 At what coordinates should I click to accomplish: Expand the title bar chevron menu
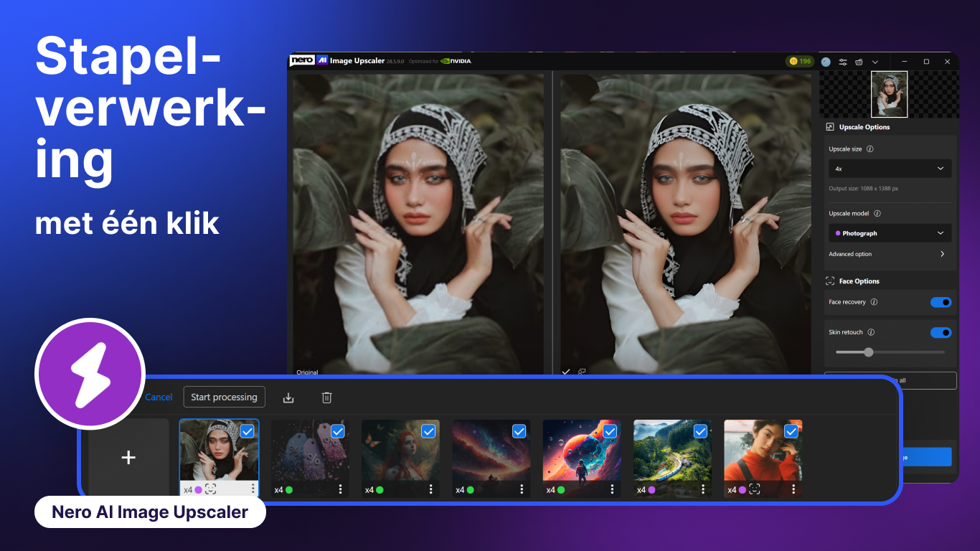875,62
